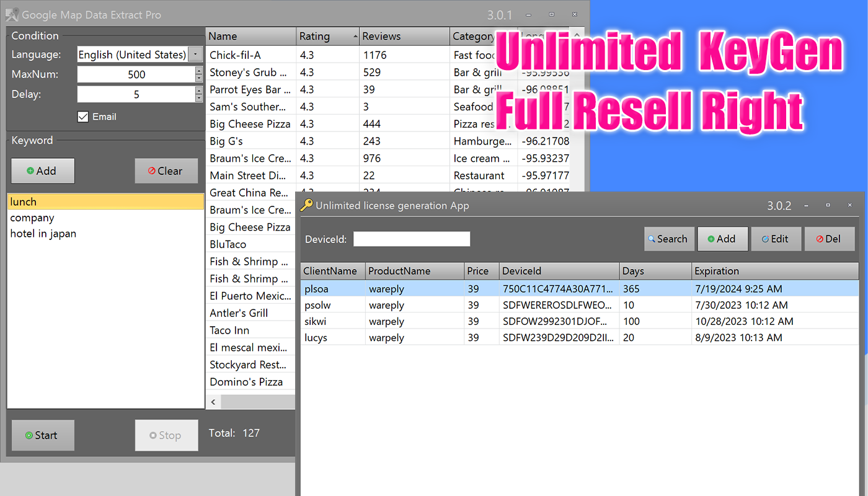The width and height of the screenshot is (868, 496).
Task: Toggle the Email checkbox
Action: 83,117
